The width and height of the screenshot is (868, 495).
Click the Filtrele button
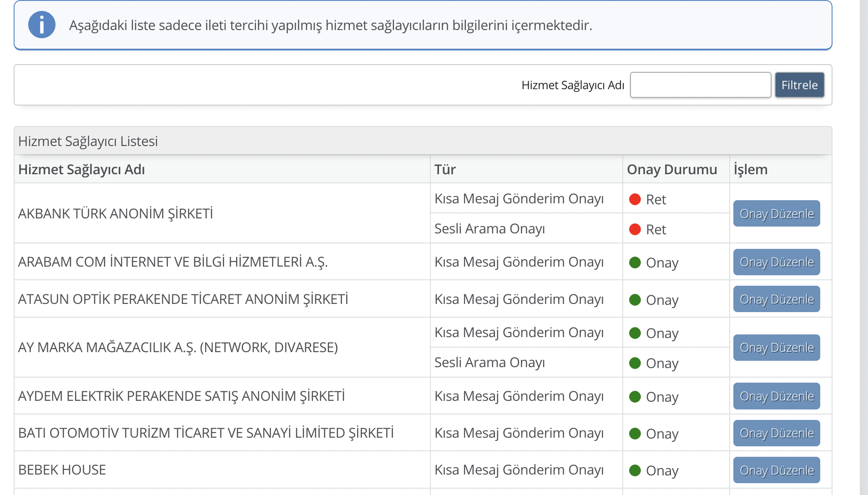coord(800,85)
